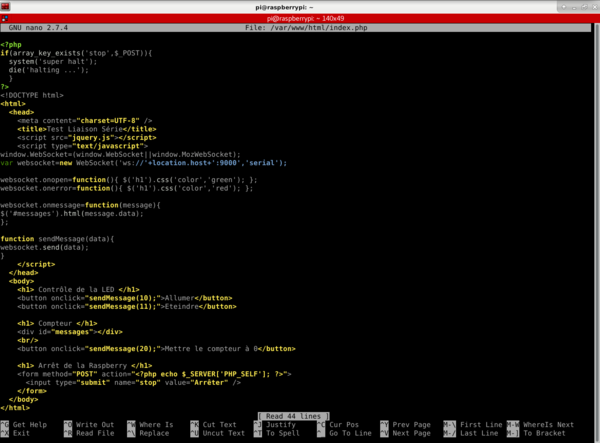Click the Next Page shortcut label
The height and width of the screenshot is (443, 600).
click(x=412, y=433)
